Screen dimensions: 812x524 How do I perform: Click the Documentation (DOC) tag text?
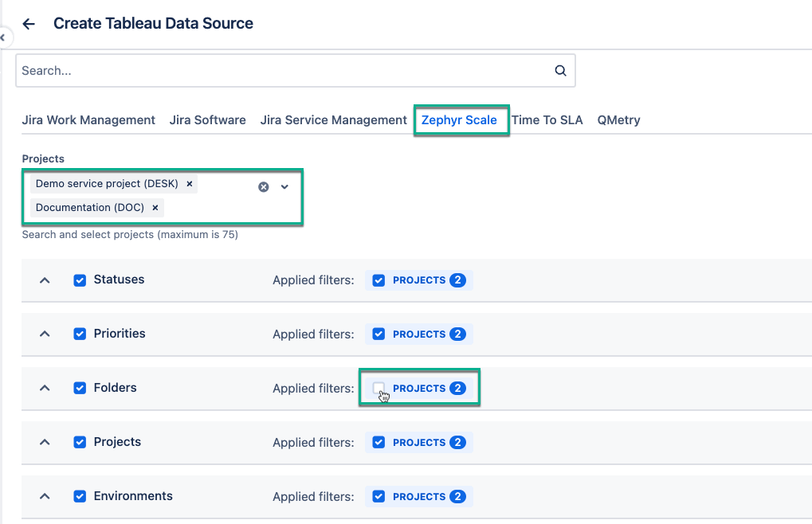point(89,207)
